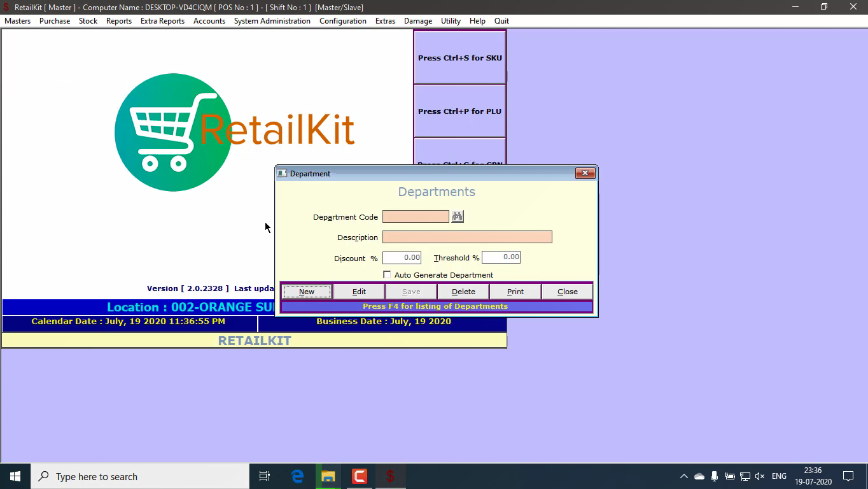This screenshot has width=868, height=489.
Task: Click the network tray icon
Action: (x=745, y=476)
